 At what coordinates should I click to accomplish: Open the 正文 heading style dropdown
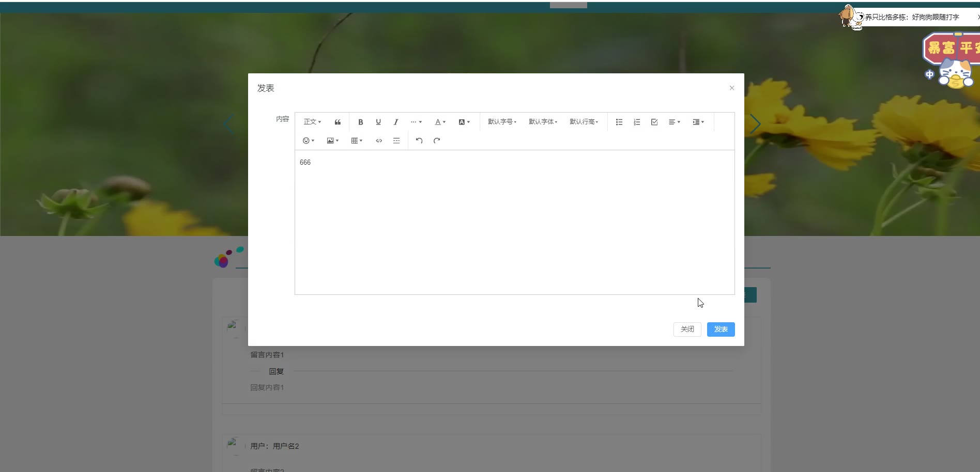click(312, 122)
